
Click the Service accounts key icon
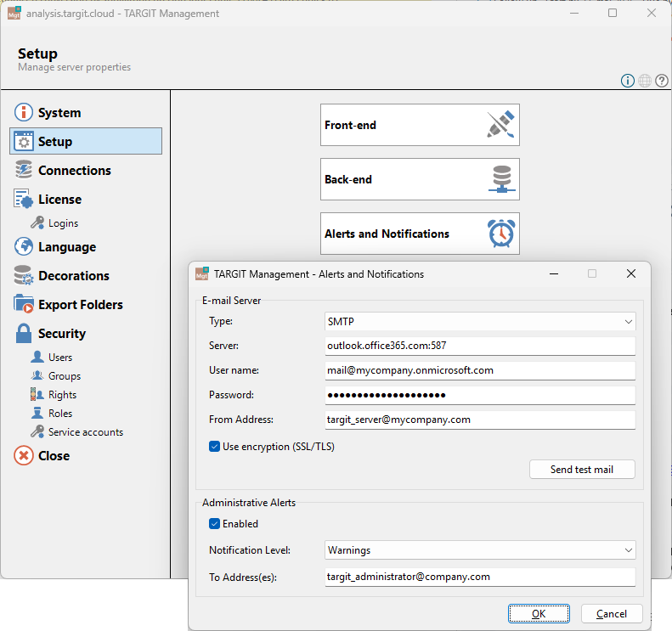pyautogui.click(x=37, y=431)
